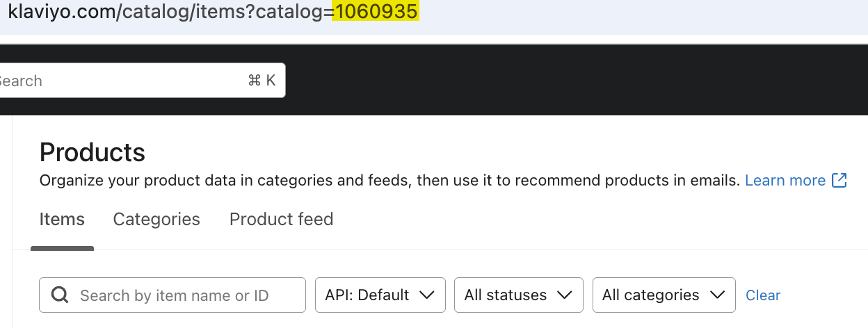The height and width of the screenshot is (328, 868).
Task: Click the ⌘K shortcut hint in search bar
Action: pyautogui.click(x=262, y=81)
